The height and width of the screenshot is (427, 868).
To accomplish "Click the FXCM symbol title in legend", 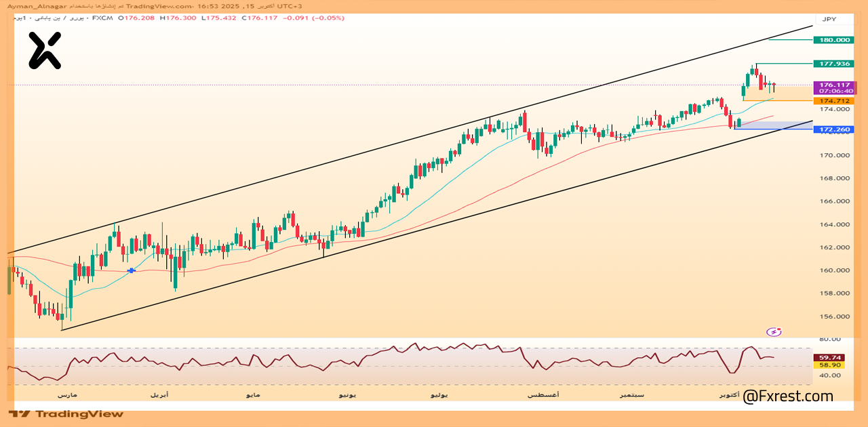I will pos(103,18).
